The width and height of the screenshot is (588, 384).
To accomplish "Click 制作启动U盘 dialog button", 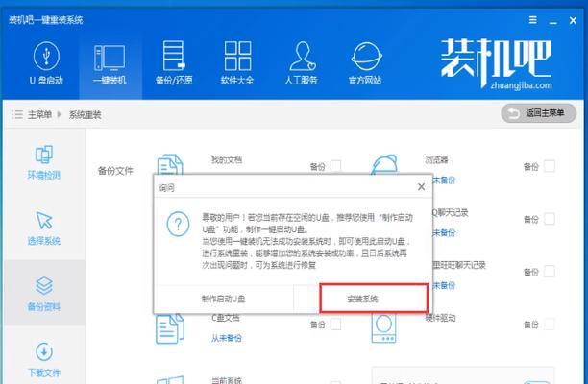I will pos(224,299).
